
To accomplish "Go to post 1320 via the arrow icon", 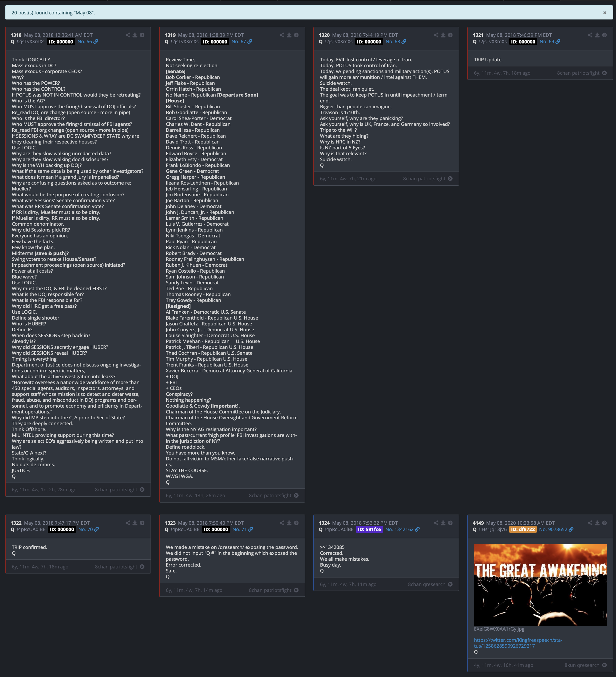I will (450, 35).
